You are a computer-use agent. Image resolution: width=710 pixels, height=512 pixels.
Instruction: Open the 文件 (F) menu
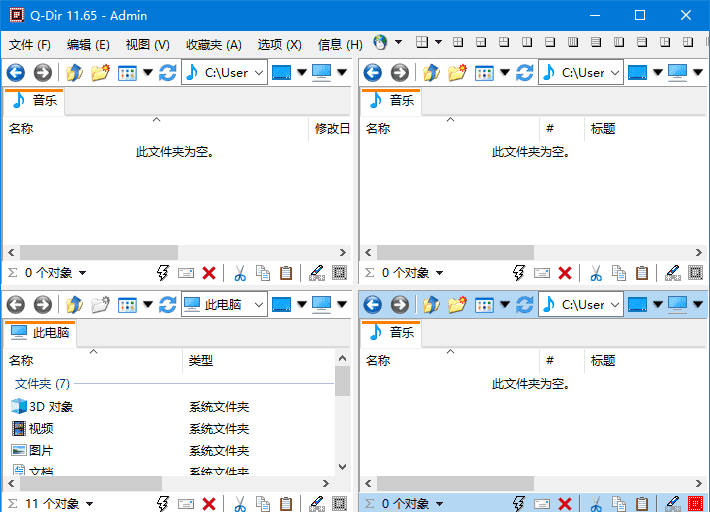point(30,44)
